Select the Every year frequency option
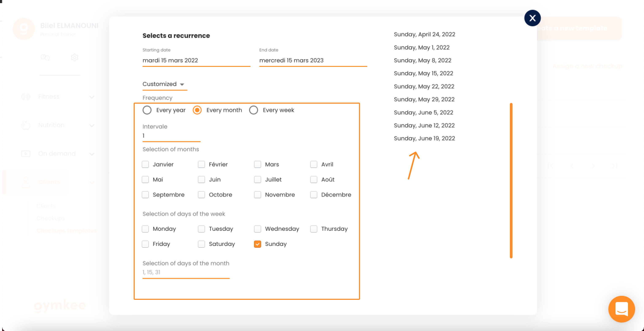The width and height of the screenshot is (644, 331). point(147,110)
